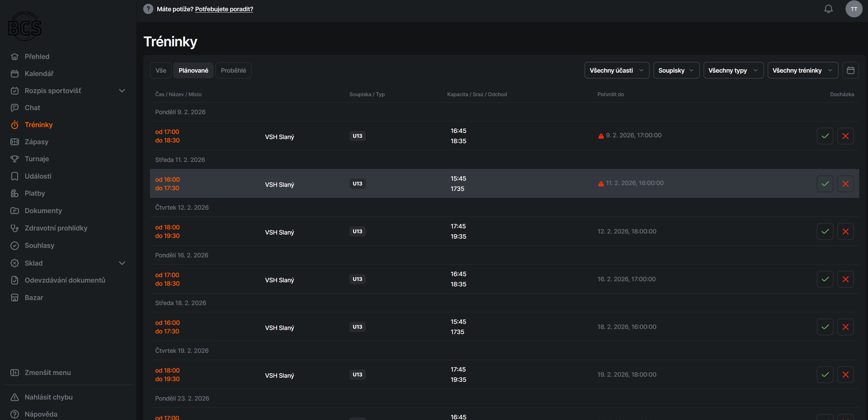Open the Soupisky filter dropdown
Viewport: 868px width, 420px height.
point(676,71)
